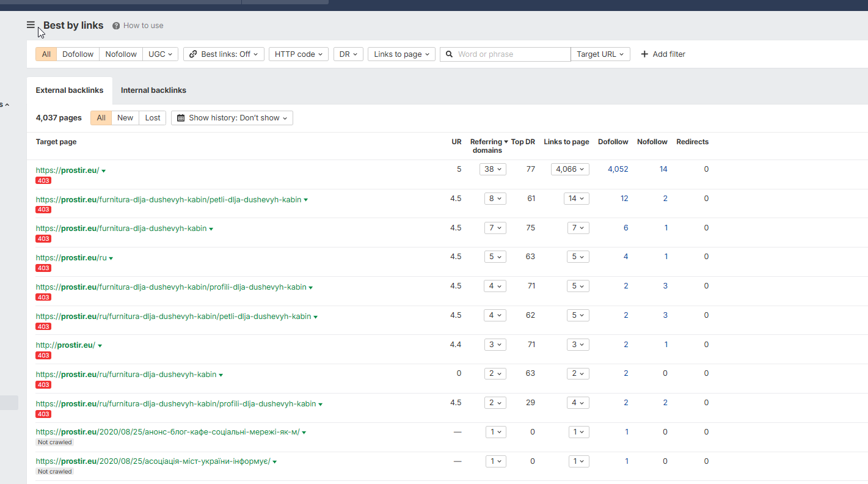
Task: Show only Lost backlink pages
Action: click(153, 118)
